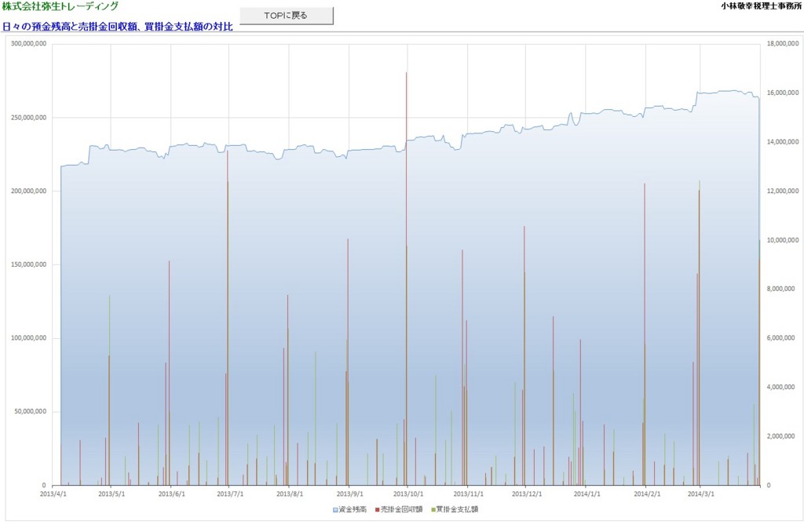Click the 売掛金回収額 legend swatch
The image size is (804, 532).
[378, 509]
